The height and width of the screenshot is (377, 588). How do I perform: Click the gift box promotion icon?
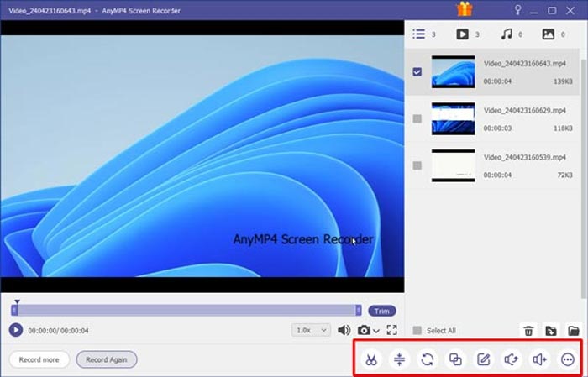(465, 9)
